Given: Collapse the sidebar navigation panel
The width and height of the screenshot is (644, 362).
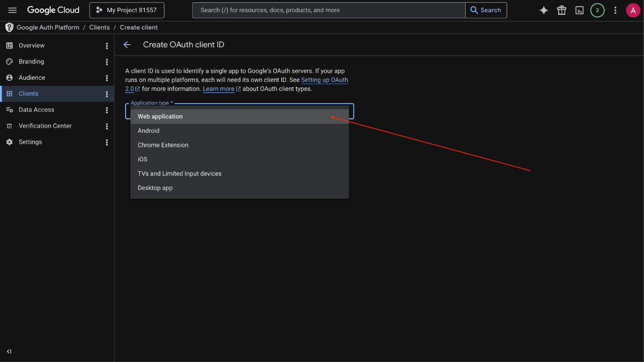Looking at the screenshot, I should point(9,352).
